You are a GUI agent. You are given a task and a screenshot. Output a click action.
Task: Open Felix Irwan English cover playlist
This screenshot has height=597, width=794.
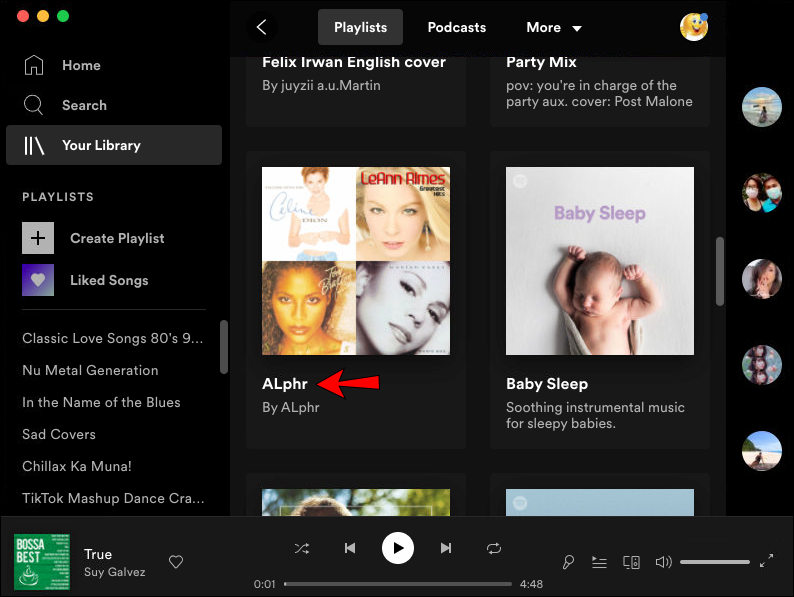pos(354,62)
